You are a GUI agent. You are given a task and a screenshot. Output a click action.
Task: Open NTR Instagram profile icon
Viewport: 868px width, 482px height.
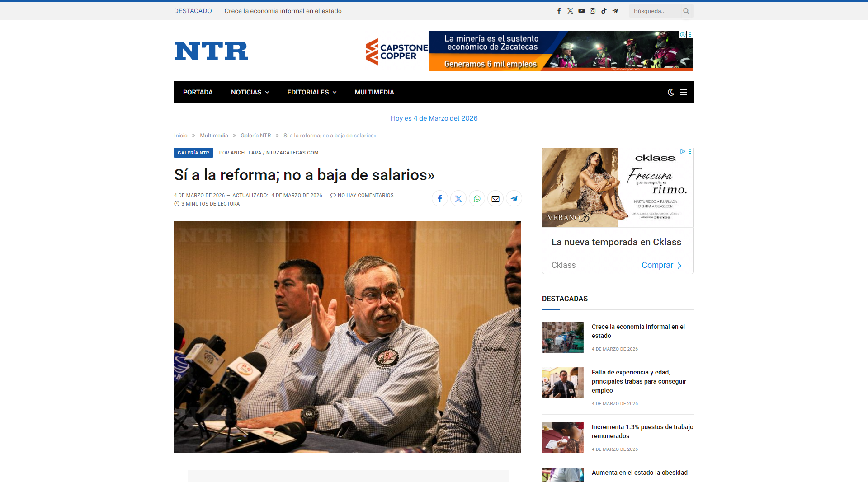(593, 11)
